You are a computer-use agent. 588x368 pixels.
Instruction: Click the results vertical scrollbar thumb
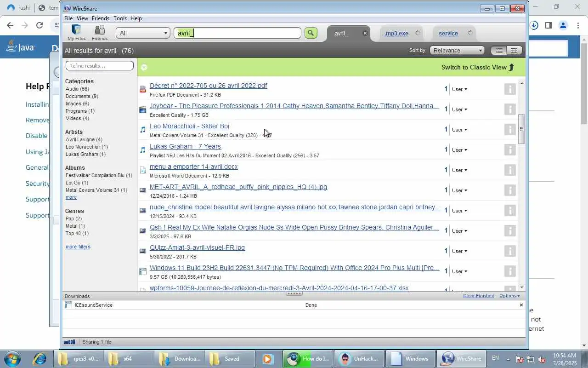pos(521,129)
